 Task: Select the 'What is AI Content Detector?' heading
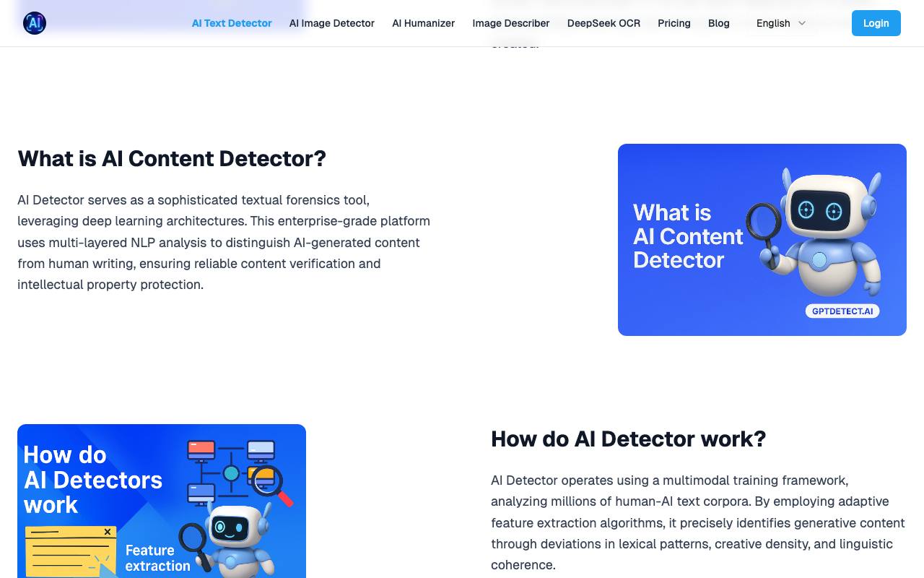172,158
